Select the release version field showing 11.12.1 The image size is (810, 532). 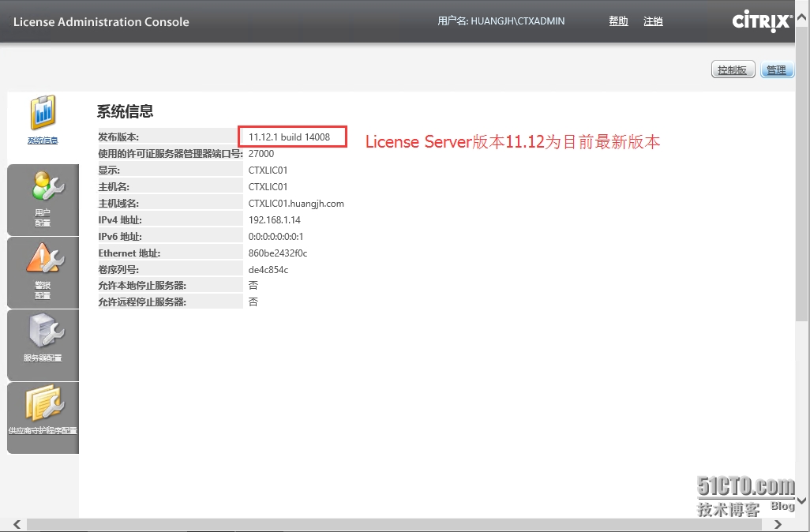click(292, 136)
